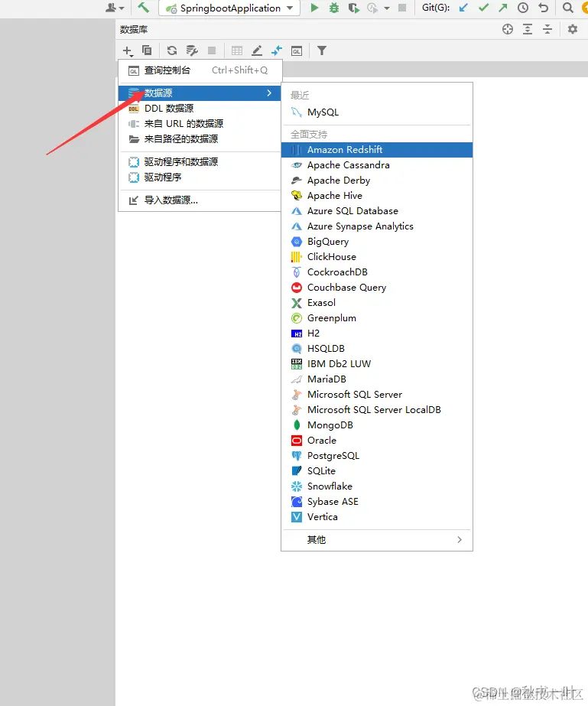
Task: Select ClickHouse data source
Action: [x=377, y=257]
